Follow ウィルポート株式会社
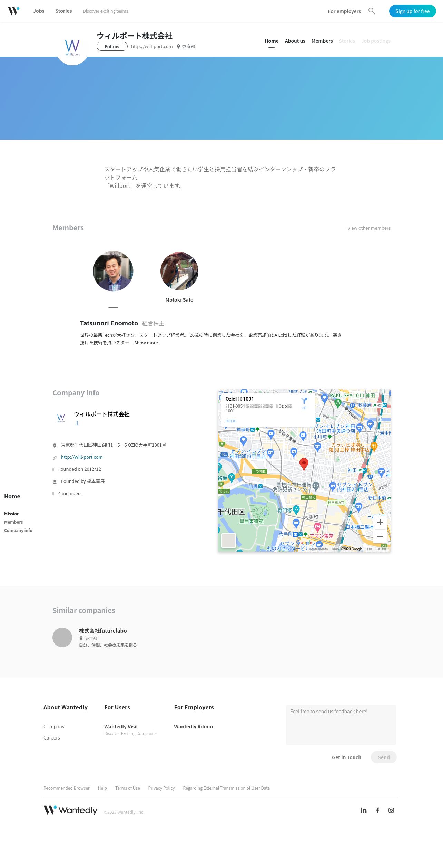Screen dimensions: 443x868 (112, 46)
